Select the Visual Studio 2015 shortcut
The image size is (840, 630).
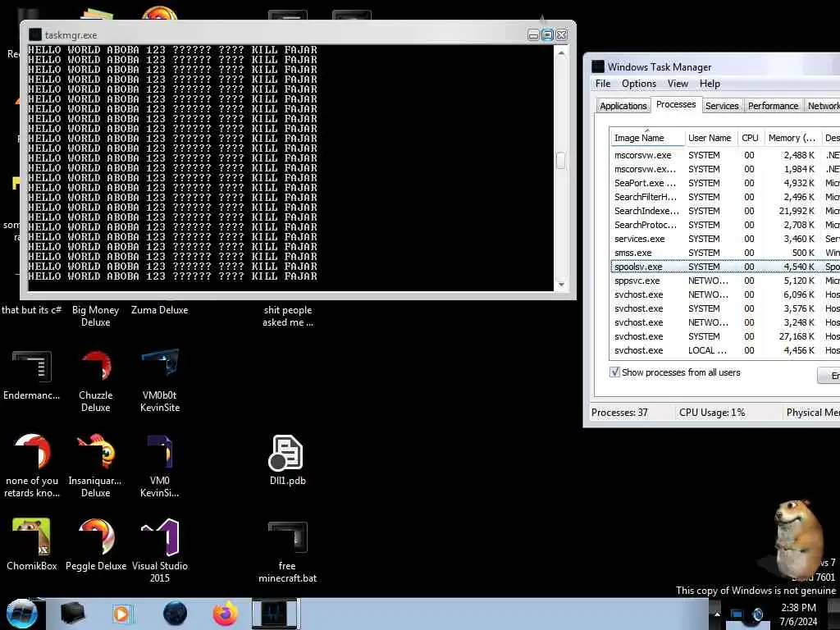click(x=160, y=550)
